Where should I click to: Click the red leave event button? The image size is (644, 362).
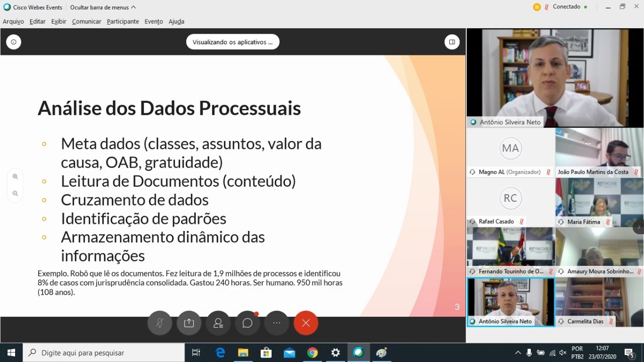[x=305, y=323]
